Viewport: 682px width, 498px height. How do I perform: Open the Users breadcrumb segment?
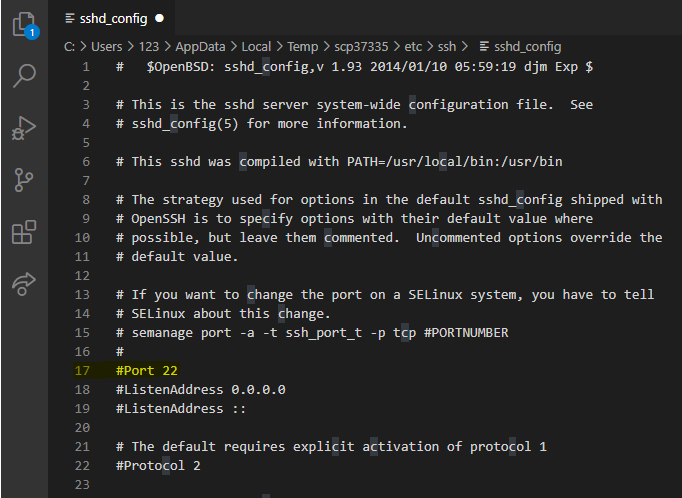coord(107,47)
